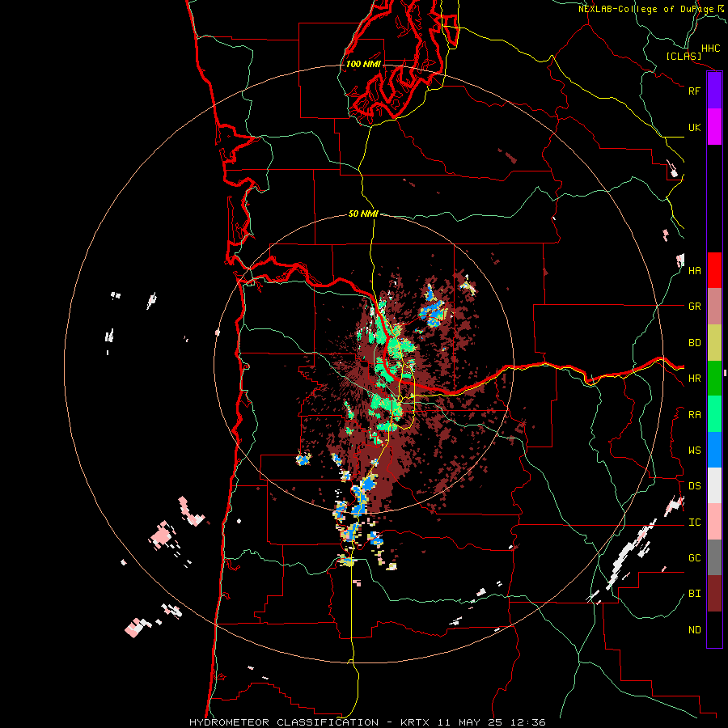The height and width of the screenshot is (728, 728).
Task: Click the RA legend label
Action: click(x=695, y=415)
